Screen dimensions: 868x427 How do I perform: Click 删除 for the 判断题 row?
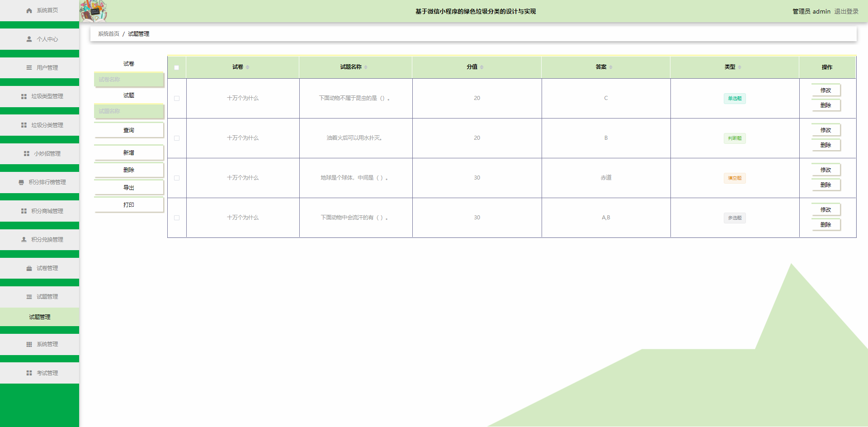coord(826,145)
